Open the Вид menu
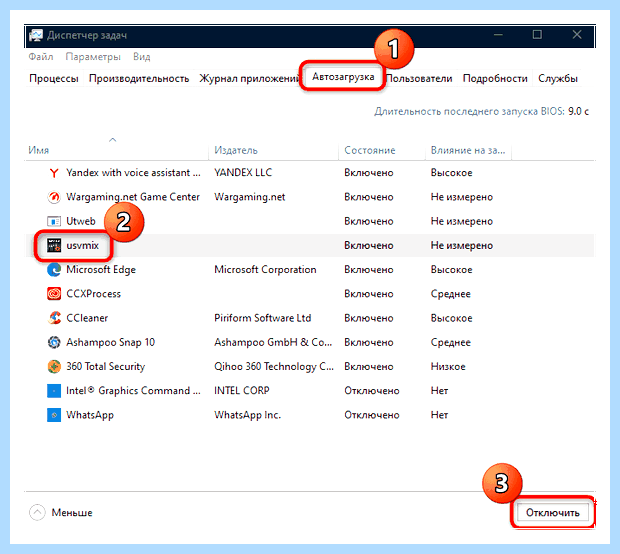620x554 pixels. coord(142,57)
